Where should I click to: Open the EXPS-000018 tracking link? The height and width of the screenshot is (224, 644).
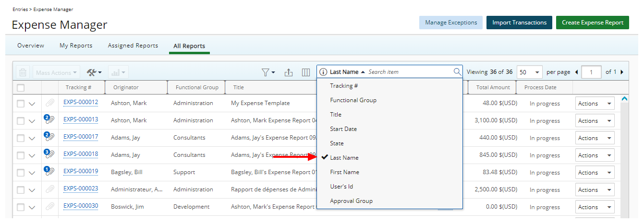[x=81, y=154]
